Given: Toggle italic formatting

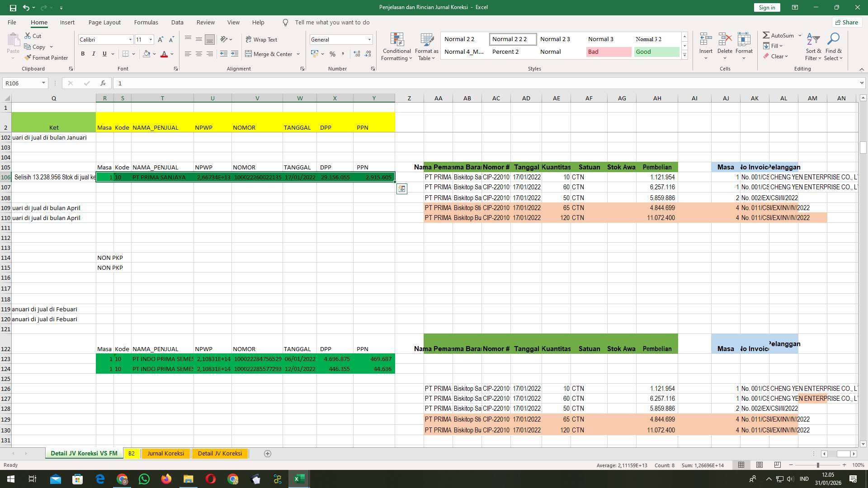Looking at the screenshot, I should point(94,54).
